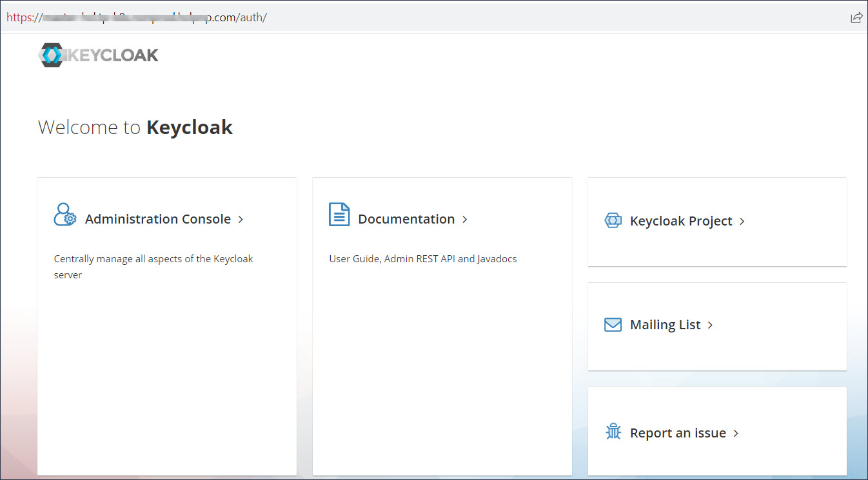Click the Documentation page icon
The height and width of the screenshot is (480, 868).
[x=339, y=213]
